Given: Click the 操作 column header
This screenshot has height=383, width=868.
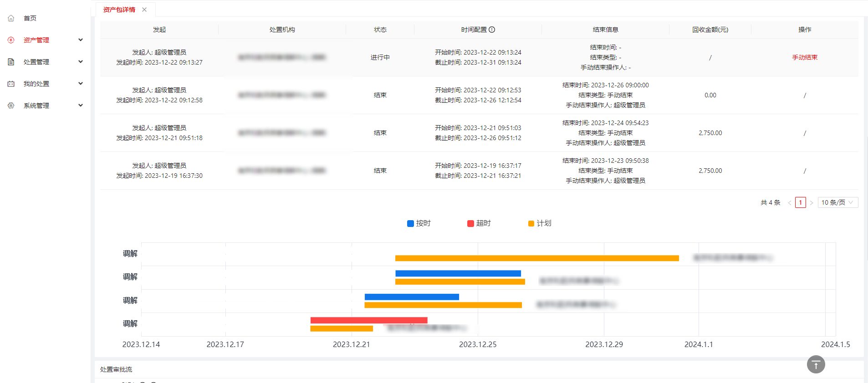Looking at the screenshot, I should pyautogui.click(x=805, y=30).
